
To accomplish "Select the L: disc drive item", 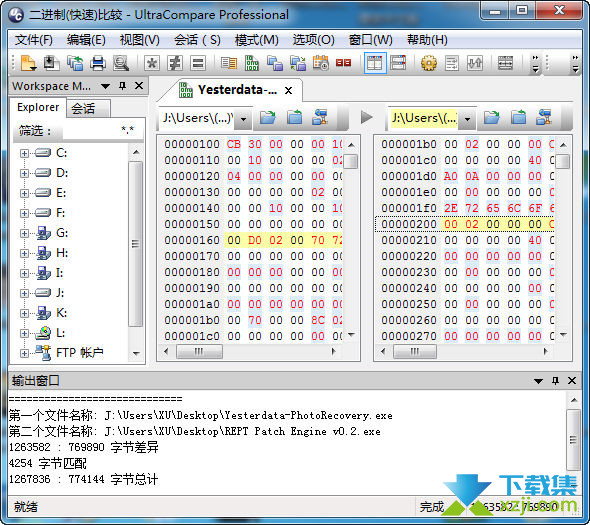I will tap(50, 333).
